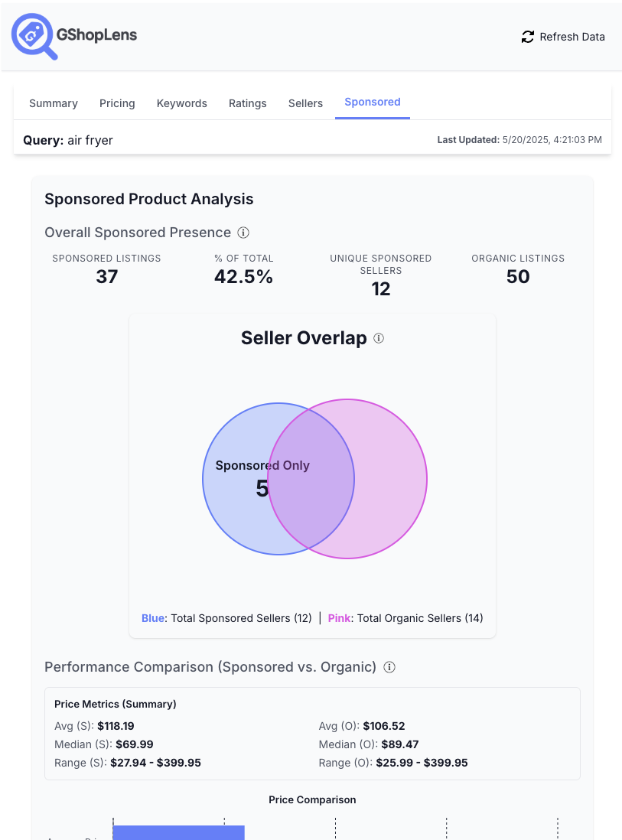
Task: Click the blue bar in Price Comparison chart
Action: coord(178,832)
